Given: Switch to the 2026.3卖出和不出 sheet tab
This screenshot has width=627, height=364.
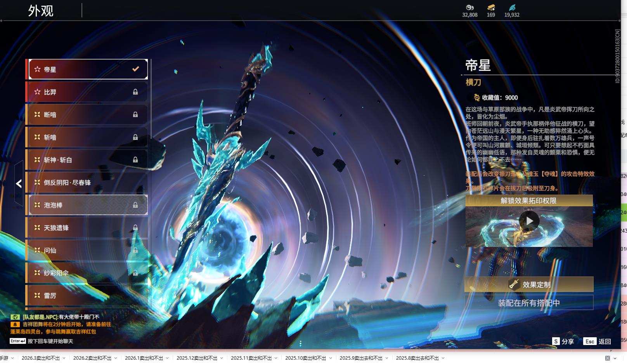Looking at the screenshot, I should (x=41, y=358).
